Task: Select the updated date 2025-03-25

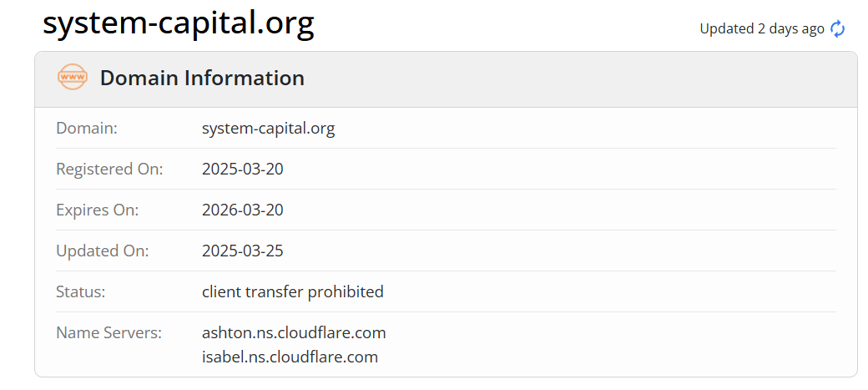Action: (243, 251)
